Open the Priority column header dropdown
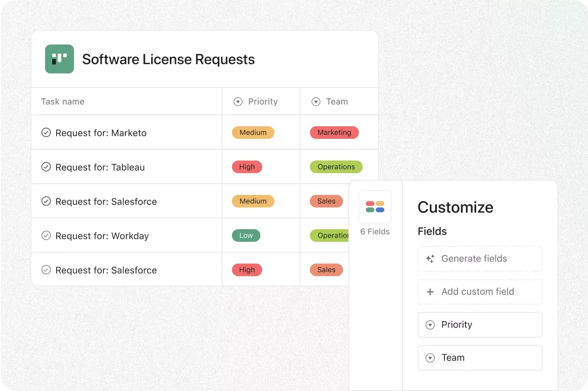This screenshot has width=588, height=391. (x=238, y=101)
